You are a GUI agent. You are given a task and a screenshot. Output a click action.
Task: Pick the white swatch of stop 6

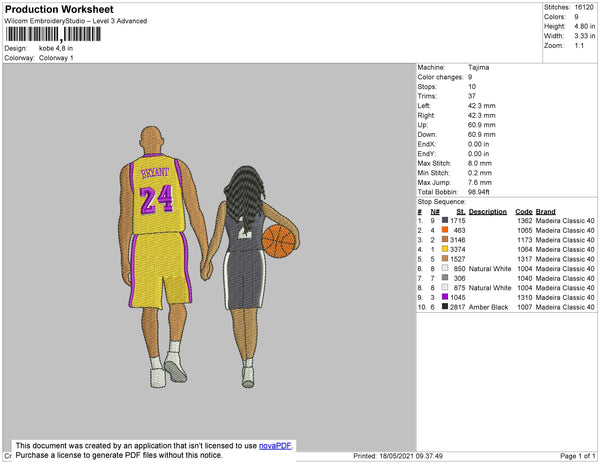point(445,268)
